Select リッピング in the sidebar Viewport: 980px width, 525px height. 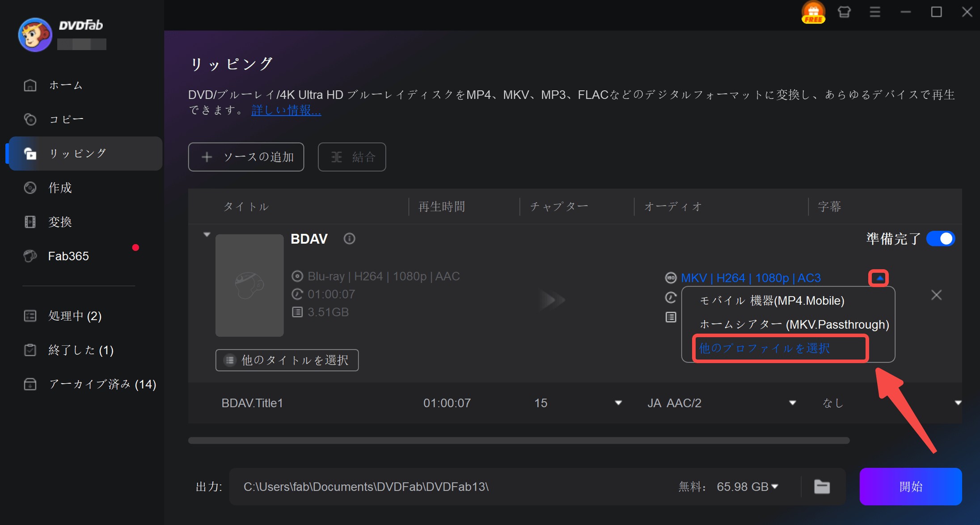pyautogui.click(x=85, y=153)
